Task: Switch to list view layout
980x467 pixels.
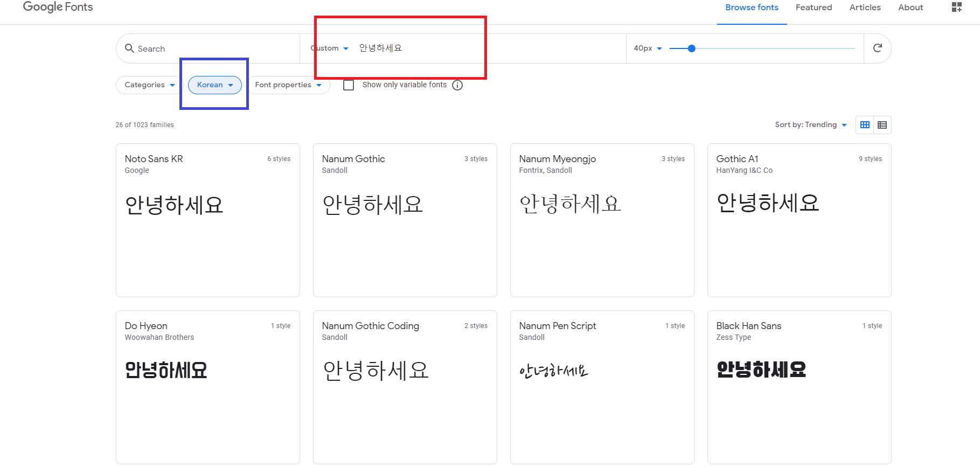Action: click(x=882, y=125)
